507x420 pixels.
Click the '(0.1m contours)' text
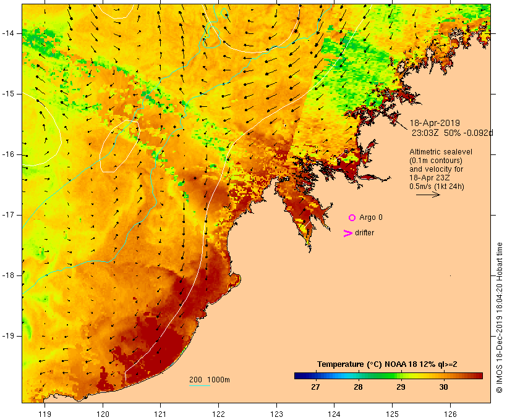click(x=436, y=161)
